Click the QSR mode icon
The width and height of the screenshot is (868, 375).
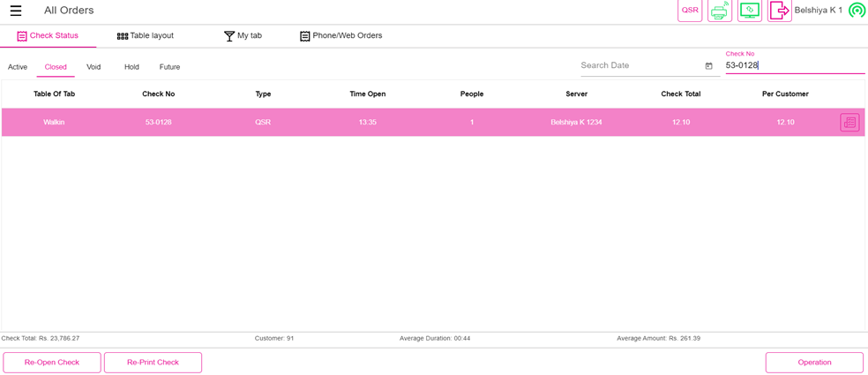(690, 11)
